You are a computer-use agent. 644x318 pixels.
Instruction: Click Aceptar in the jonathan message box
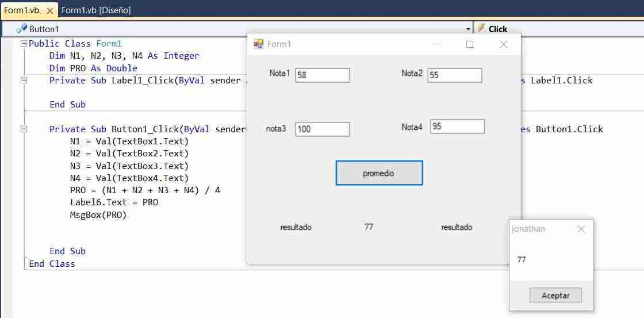[x=555, y=296]
